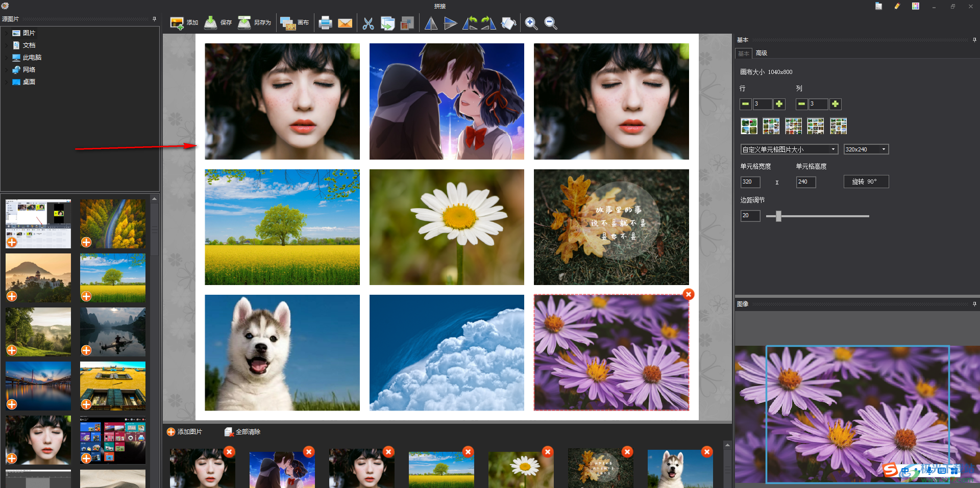Decrease row count with minus button
The width and height of the screenshot is (980, 488).
click(x=745, y=104)
